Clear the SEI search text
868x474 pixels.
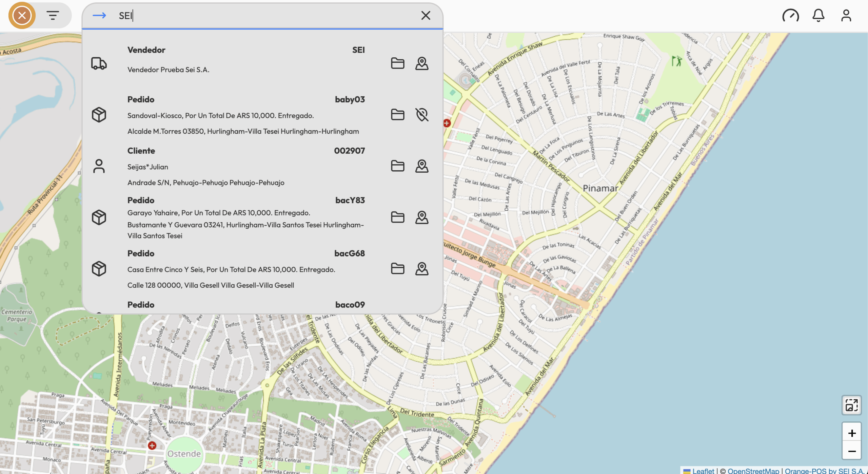pos(426,15)
